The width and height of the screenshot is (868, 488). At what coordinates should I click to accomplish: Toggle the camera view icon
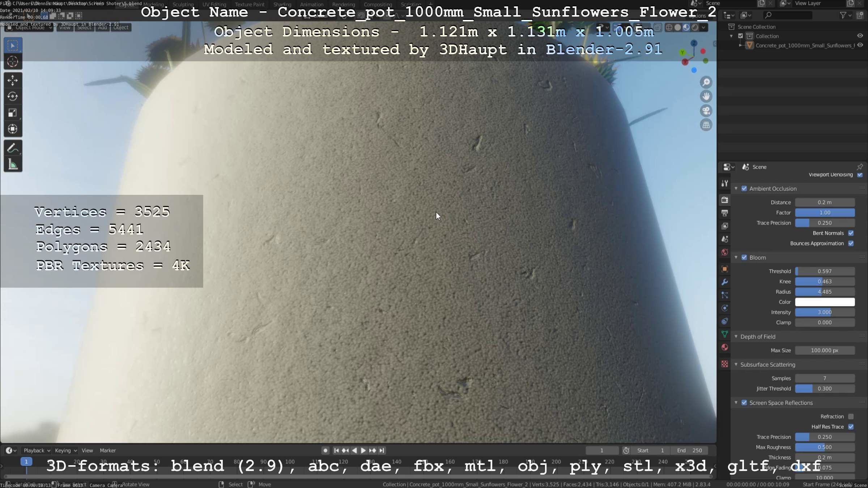coord(706,111)
